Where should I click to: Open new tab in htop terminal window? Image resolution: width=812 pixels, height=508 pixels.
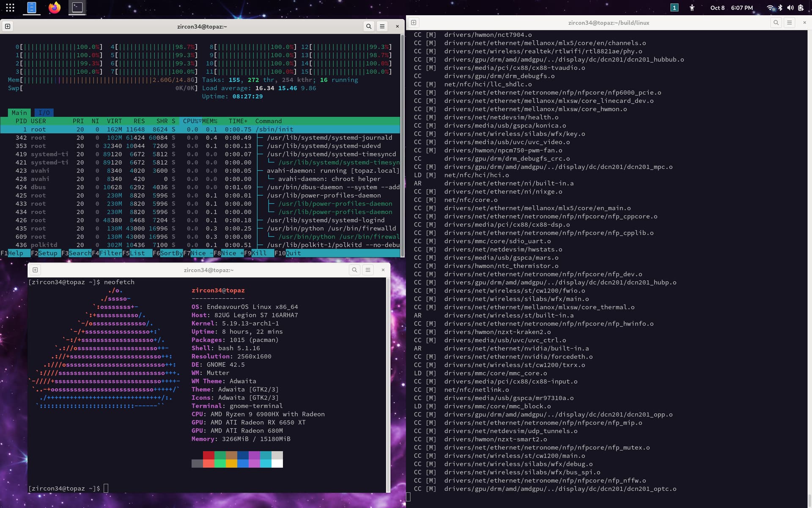[x=8, y=26]
